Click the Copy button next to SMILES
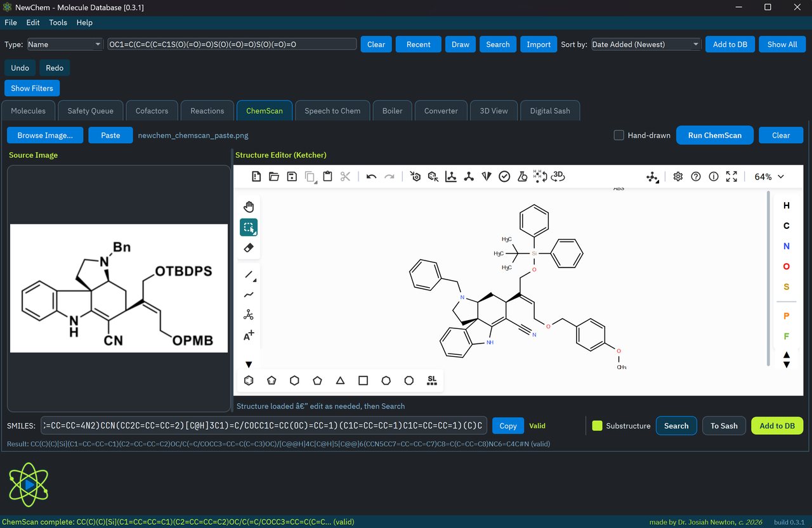This screenshot has height=528, width=812. (507, 426)
